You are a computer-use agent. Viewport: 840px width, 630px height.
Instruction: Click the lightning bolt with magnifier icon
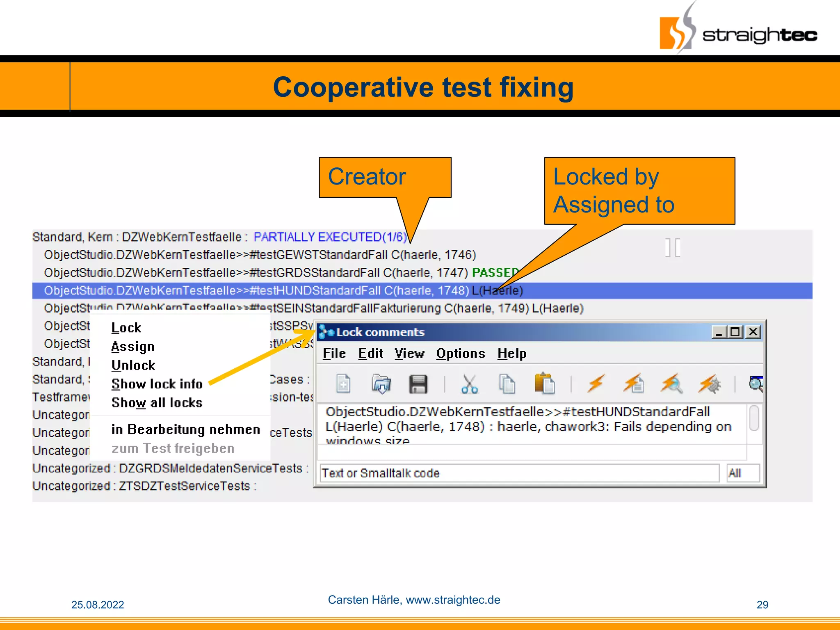pos(671,383)
